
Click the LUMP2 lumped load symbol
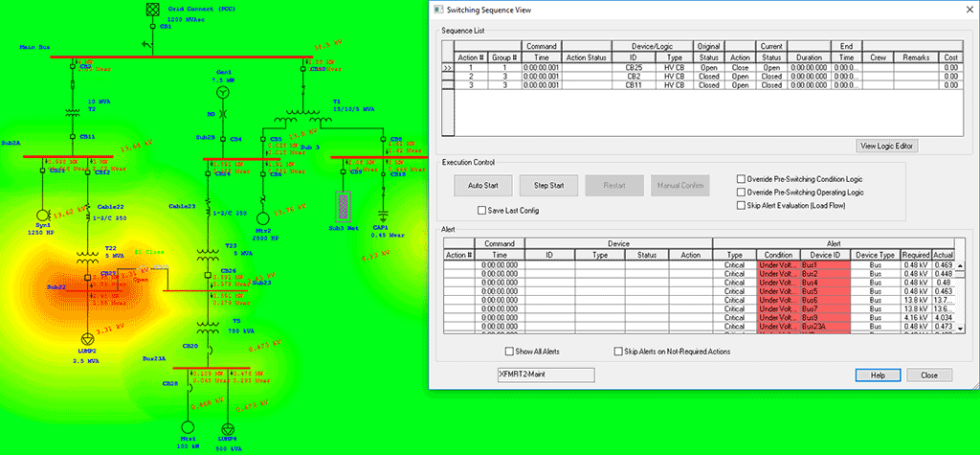coord(87,339)
